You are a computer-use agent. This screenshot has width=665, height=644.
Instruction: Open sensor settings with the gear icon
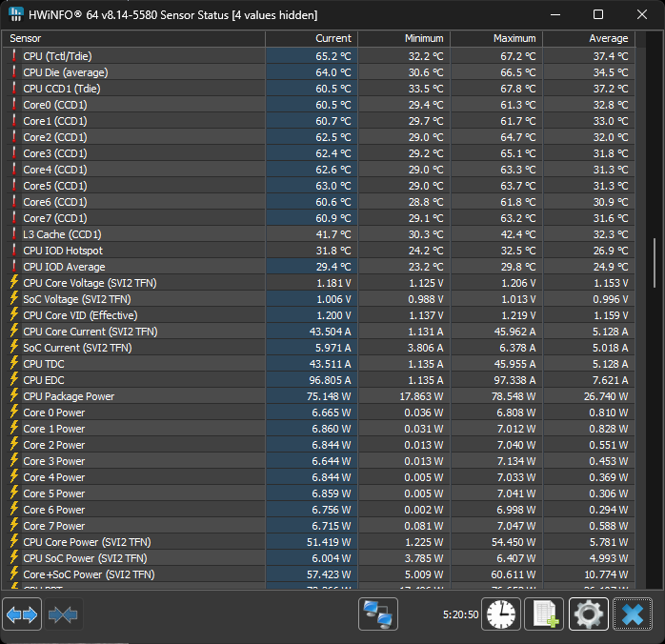[588, 614]
